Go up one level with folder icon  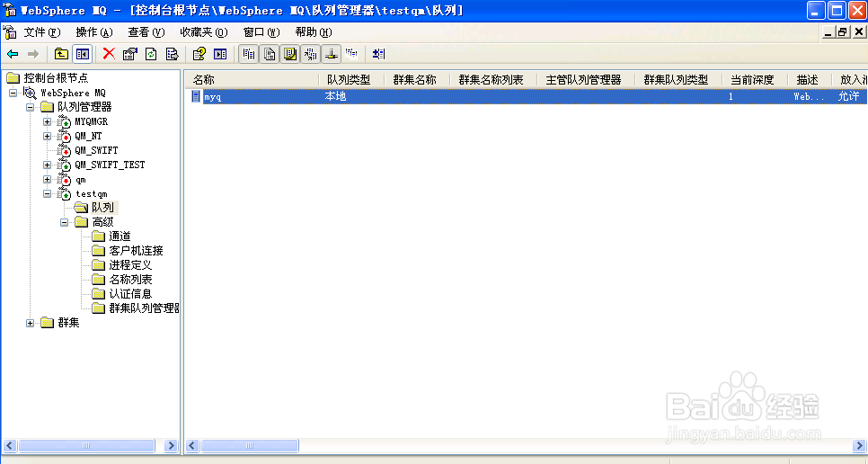tap(61, 54)
